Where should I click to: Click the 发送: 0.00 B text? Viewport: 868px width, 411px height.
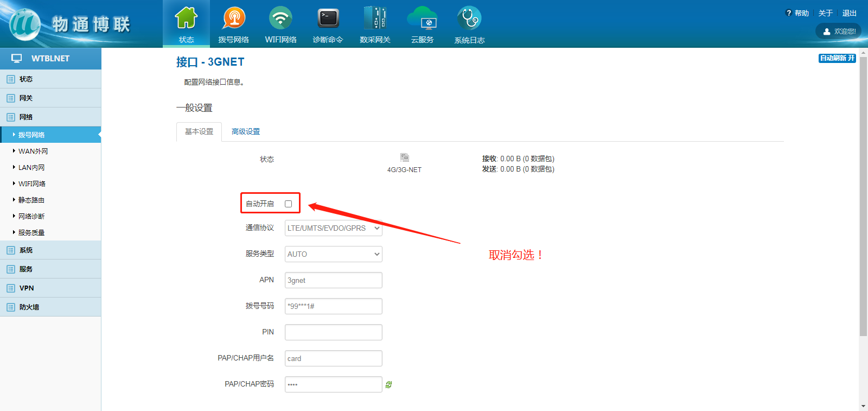pyautogui.click(x=518, y=169)
